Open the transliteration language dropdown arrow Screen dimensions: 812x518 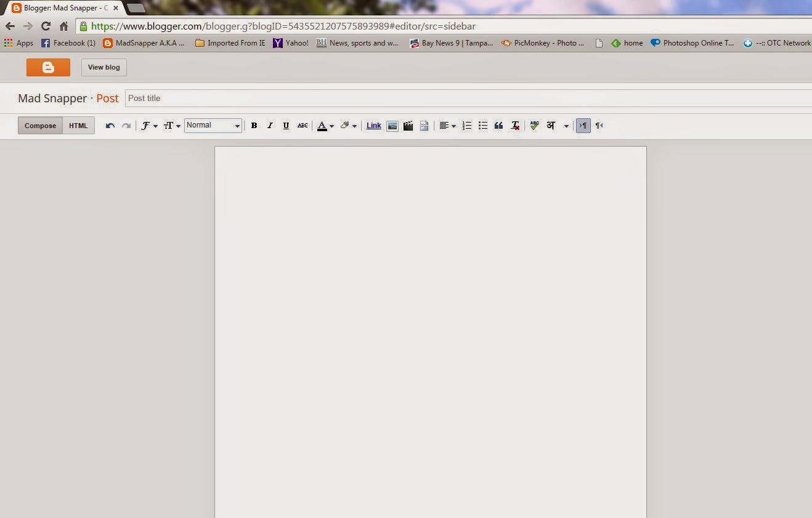[566, 126]
